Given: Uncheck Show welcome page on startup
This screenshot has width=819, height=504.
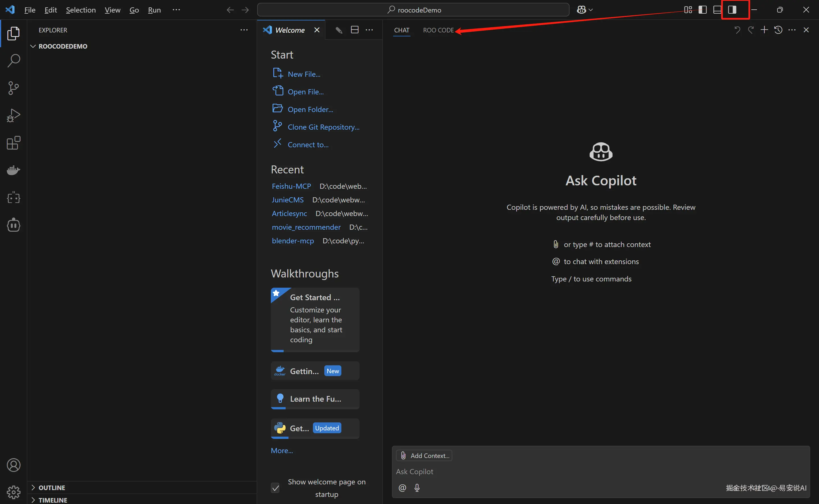Looking at the screenshot, I should click(275, 488).
